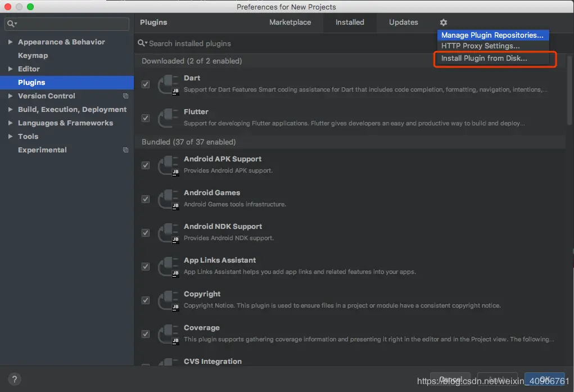Open the plugins gear settings icon
This screenshot has width=574, height=392.
click(444, 22)
